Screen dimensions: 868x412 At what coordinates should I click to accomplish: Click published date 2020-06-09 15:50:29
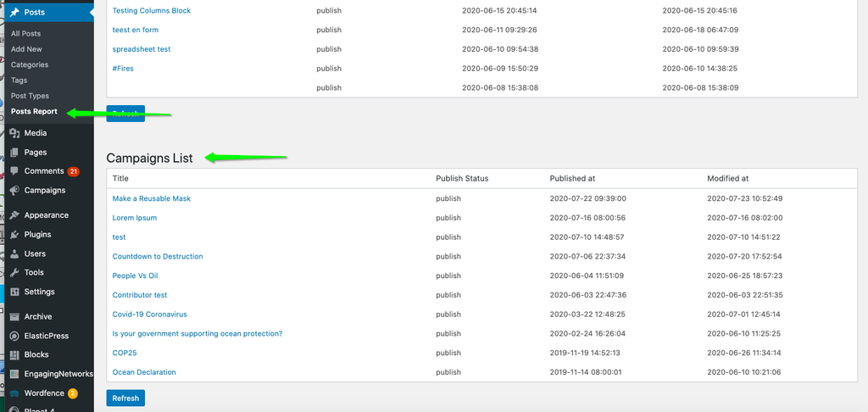pyautogui.click(x=500, y=69)
